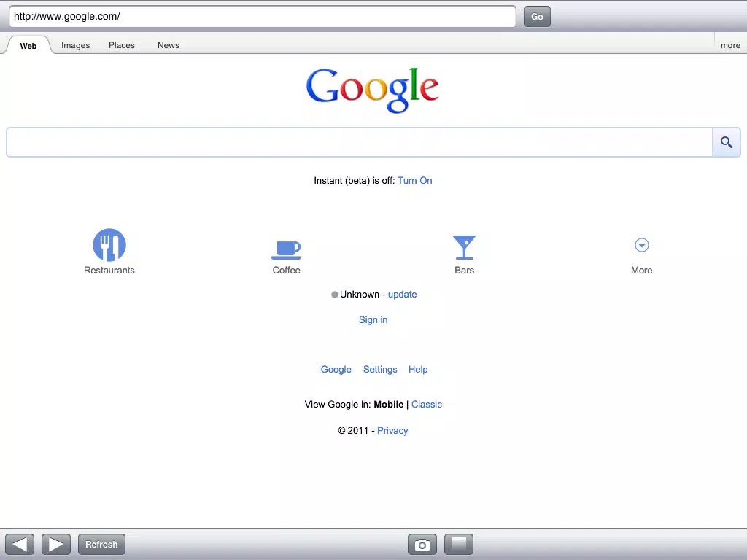Open the Help link
747x560 pixels.
click(418, 370)
